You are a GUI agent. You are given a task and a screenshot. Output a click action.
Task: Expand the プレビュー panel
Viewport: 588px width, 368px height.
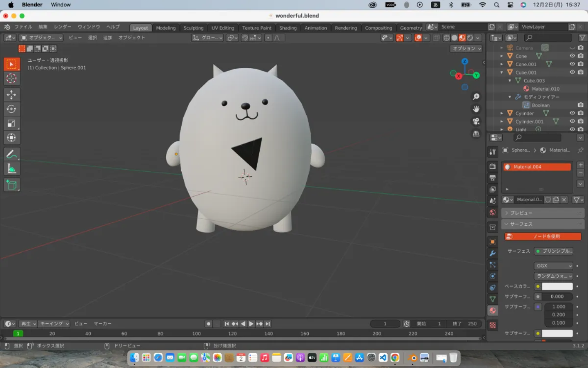click(521, 213)
